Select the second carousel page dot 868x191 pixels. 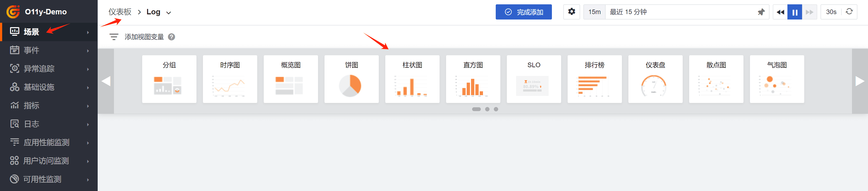487,109
